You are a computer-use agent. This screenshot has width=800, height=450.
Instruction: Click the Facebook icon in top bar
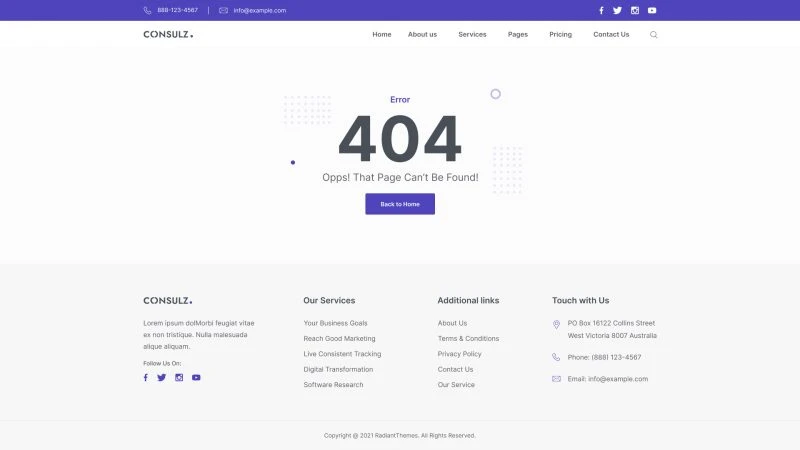point(601,10)
